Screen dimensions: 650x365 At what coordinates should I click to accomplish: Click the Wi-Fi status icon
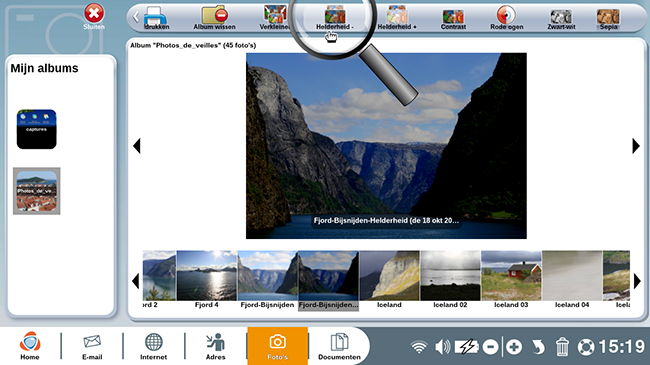[x=419, y=347]
